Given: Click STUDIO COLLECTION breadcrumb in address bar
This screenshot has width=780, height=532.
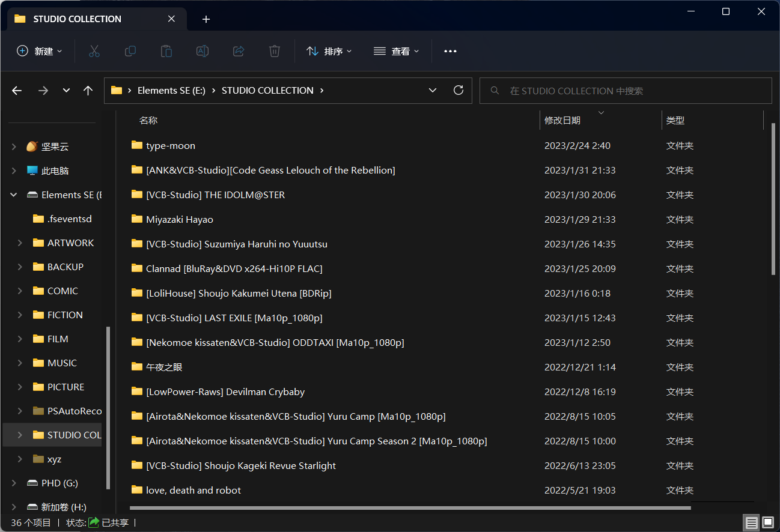Looking at the screenshot, I should [267, 90].
